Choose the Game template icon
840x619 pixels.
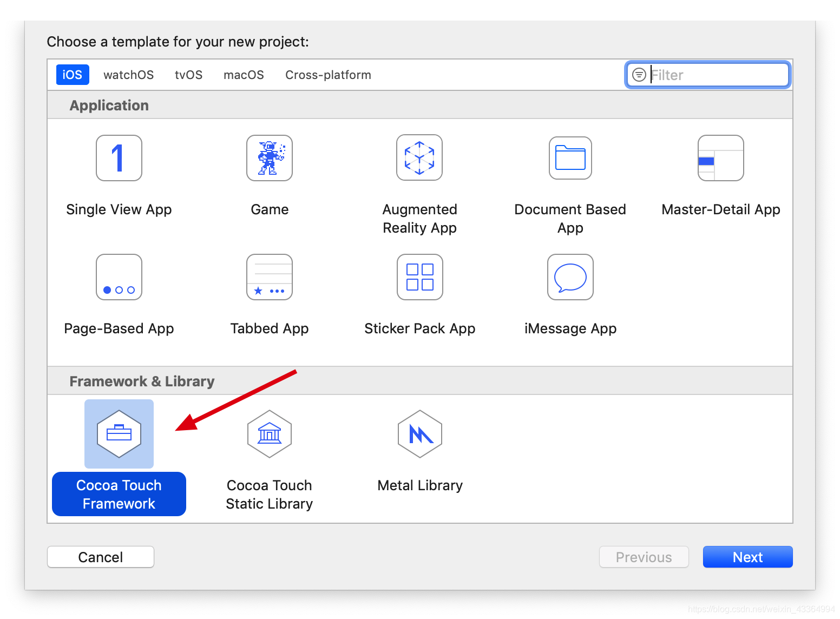[x=270, y=158]
